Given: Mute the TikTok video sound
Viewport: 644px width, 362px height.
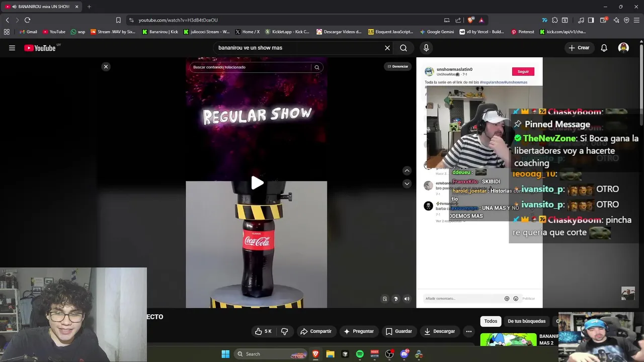Looking at the screenshot, I should (407, 299).
